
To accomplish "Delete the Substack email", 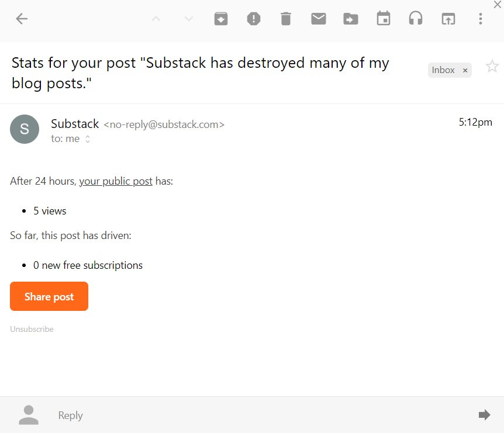I will click(x=285, y=18).
